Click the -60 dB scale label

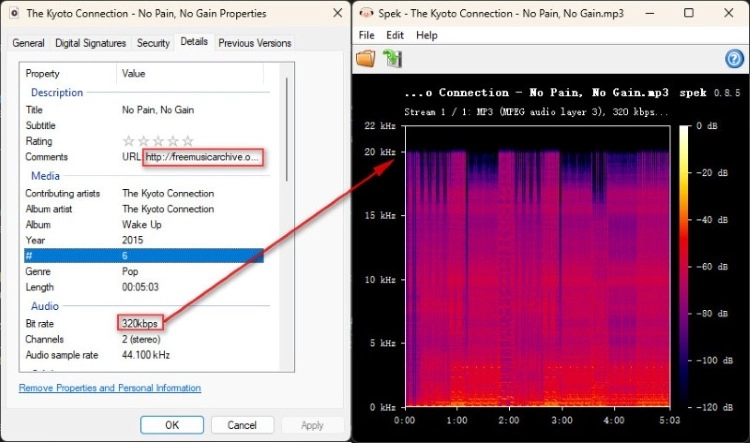(x=712, y=266)
